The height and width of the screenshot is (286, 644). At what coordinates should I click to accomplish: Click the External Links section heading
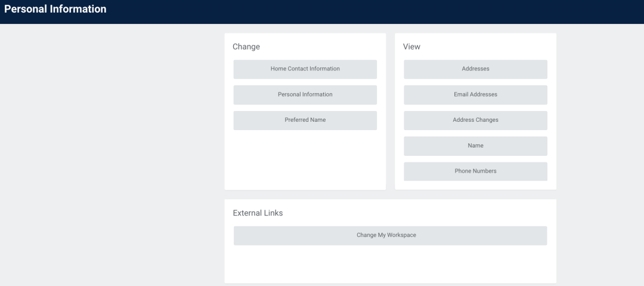pos(258,213)
